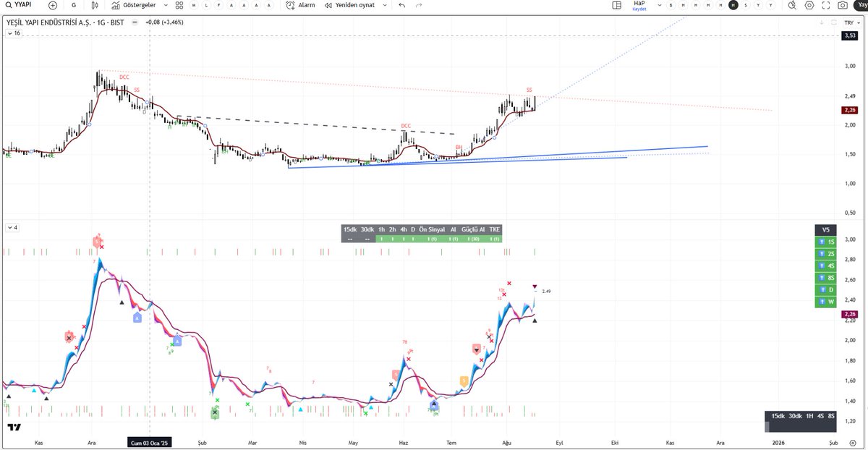Click the DCC label at December peak
The image size is (868, 450).
[x=124, y=77]
